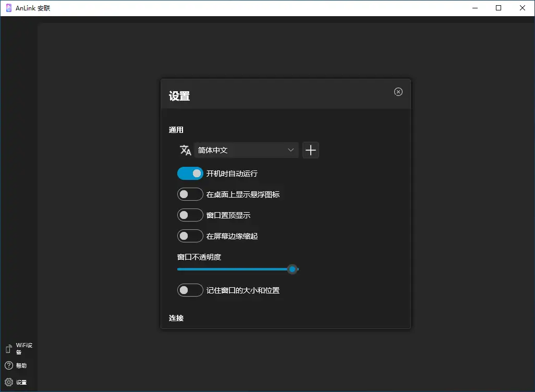
Task: Click the settings gear icon in sidebar
Action: pyautogui.click(x=9, y=382)
